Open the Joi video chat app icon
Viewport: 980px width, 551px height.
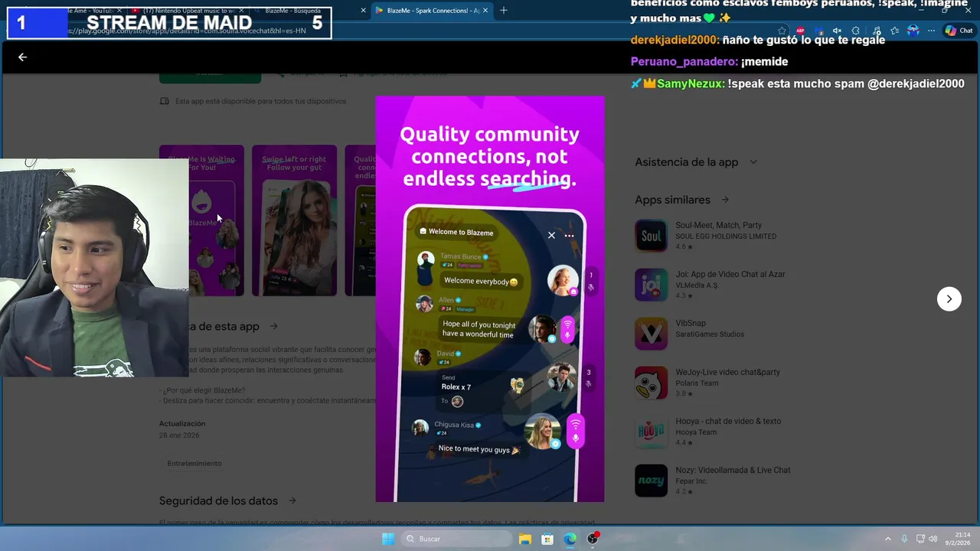(651, 285)
